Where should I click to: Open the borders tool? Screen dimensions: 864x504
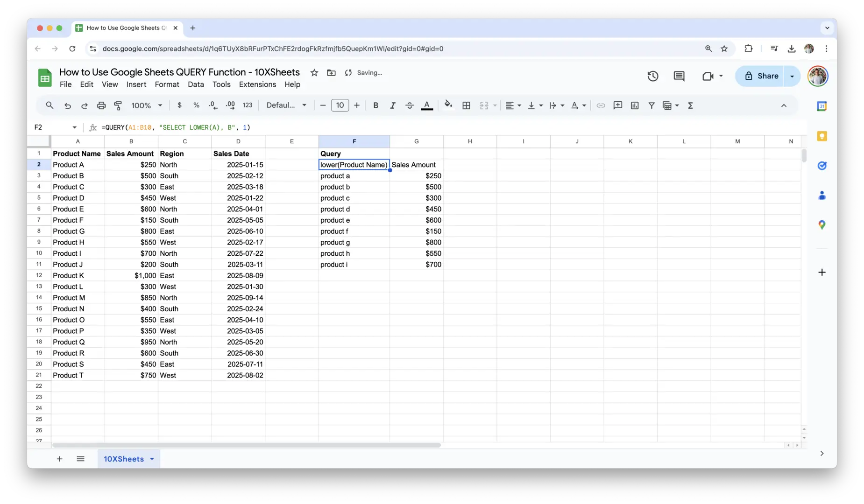(466, 105)
